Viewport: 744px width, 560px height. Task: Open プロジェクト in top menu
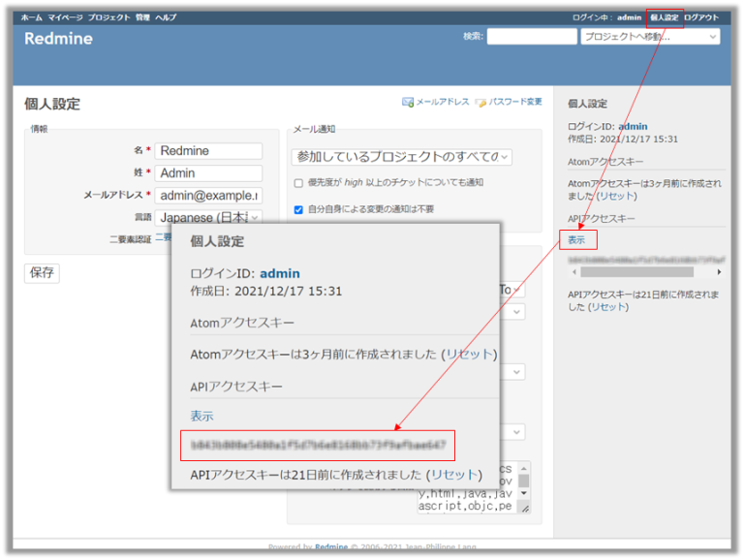pyautogui.click(x=108, y=17)
